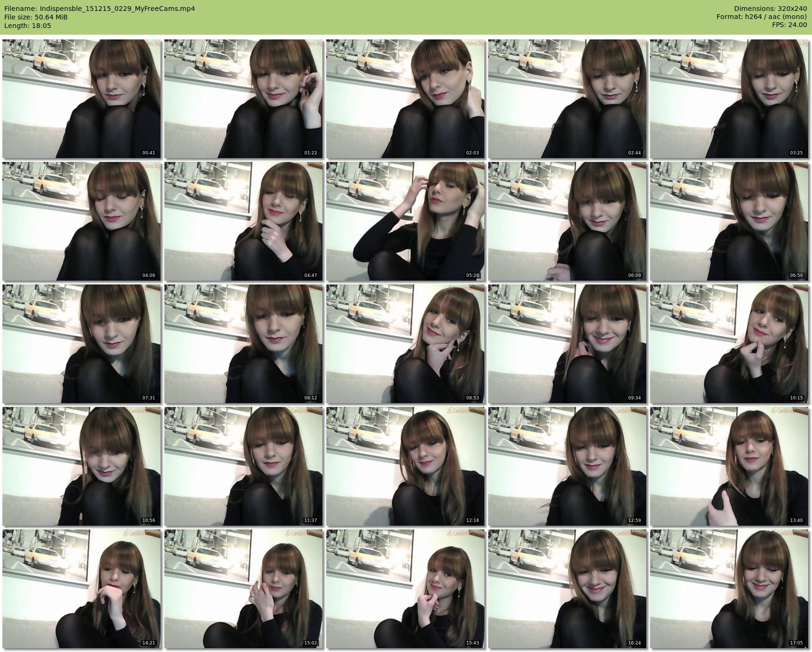812x652 pixels.
Task: Click the last thumbnail timestamped 17:05
Action: click(729, 589)
